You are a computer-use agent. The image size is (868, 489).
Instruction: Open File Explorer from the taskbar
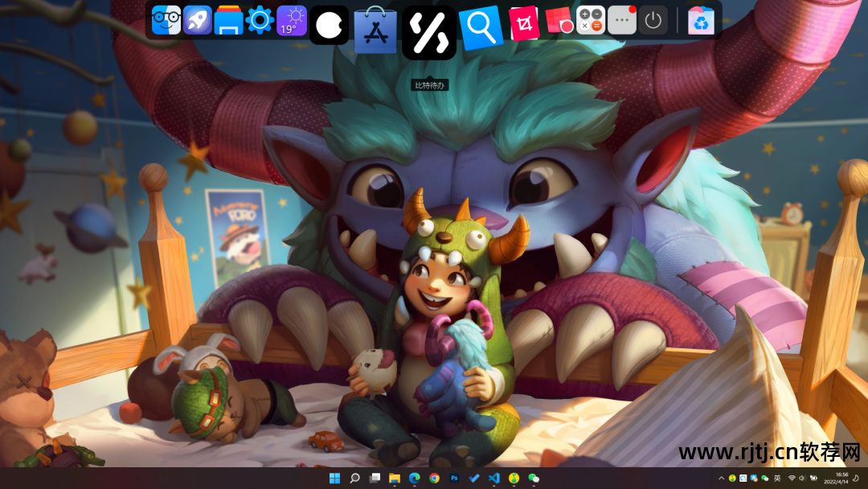(x=394, y=478)
